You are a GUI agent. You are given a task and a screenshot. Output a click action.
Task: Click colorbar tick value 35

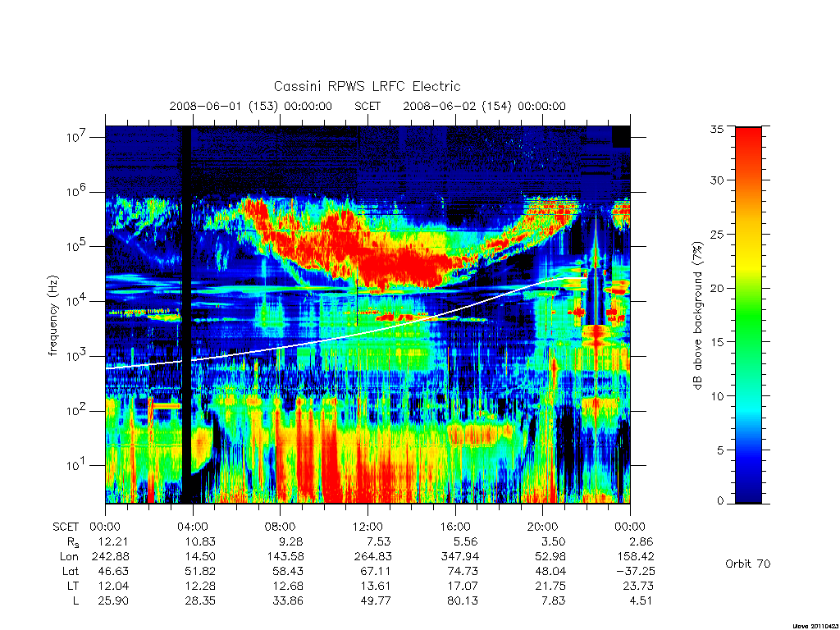pyautogui.click(x=717, y=129)
